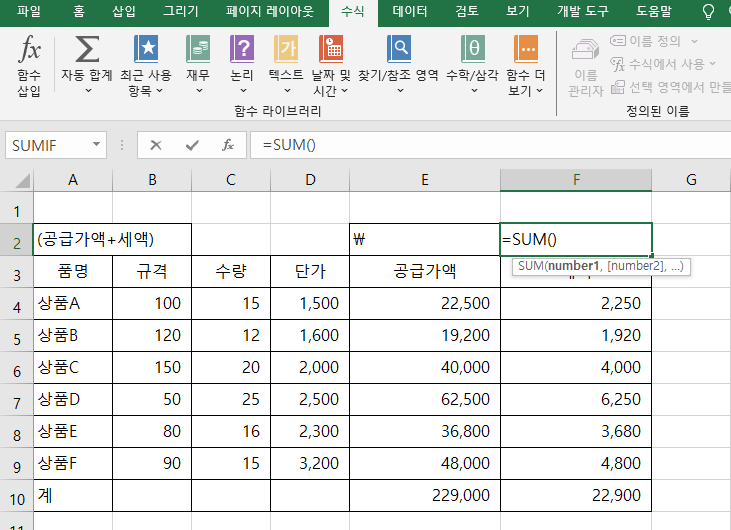Click cell containing 상품A
The width and height of the screenshot is (731, 530).
(73, 303)
